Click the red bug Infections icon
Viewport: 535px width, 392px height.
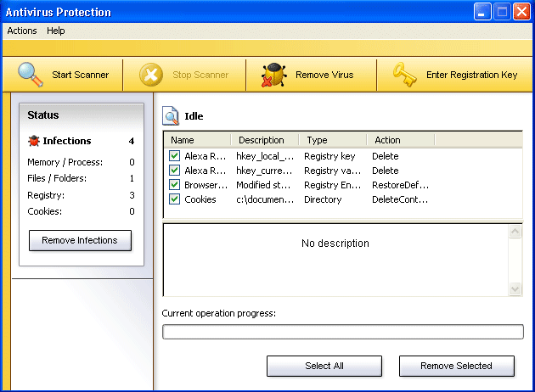click(x=34, y=141)
